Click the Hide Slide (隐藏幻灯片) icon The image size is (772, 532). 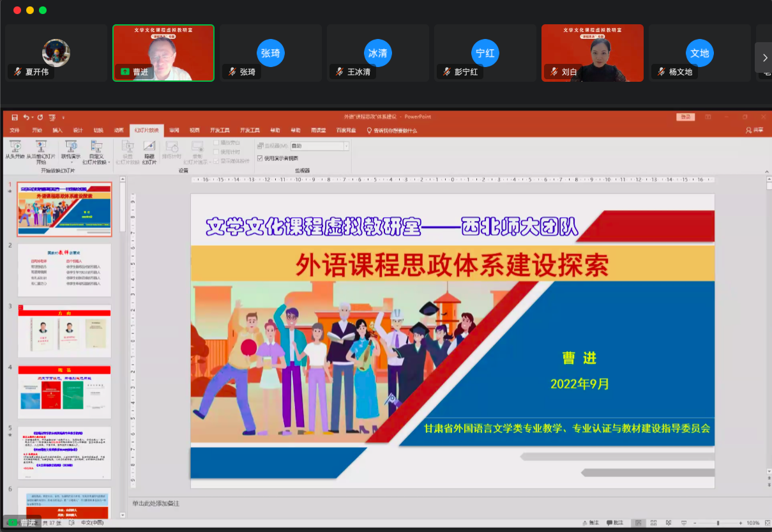[x=149, y=147]
